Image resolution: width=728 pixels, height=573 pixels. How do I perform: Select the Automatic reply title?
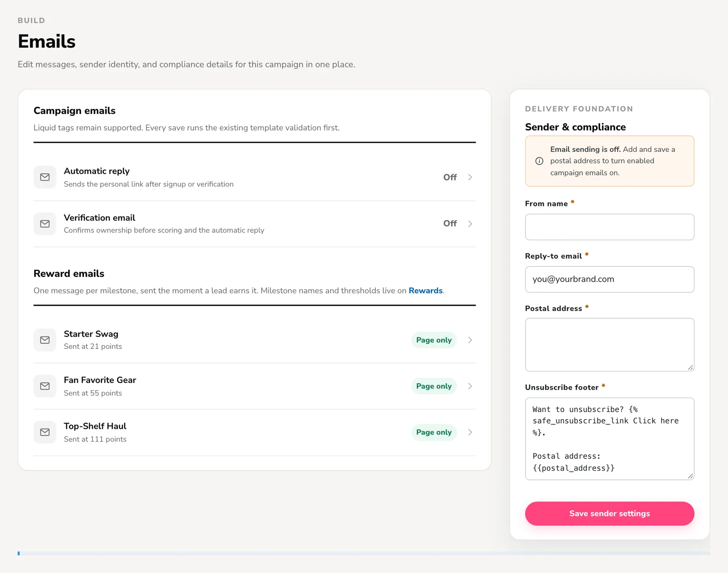tap(96, 171)
